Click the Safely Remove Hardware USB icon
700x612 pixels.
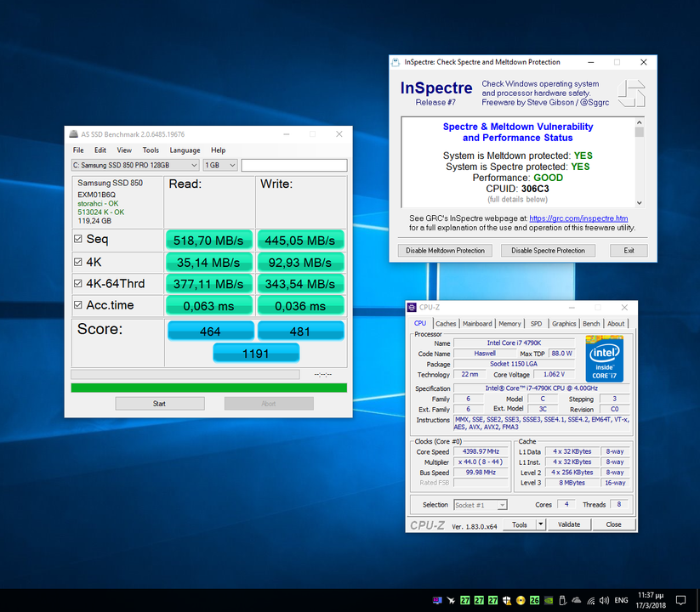click(x=562, y=600)
